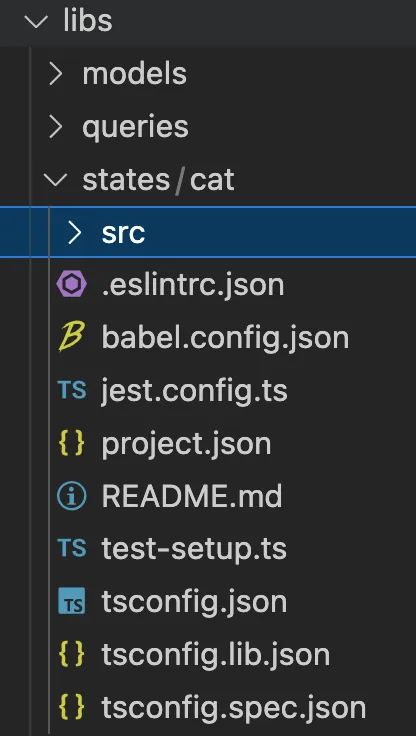
Task: Open the project.json file
Action: pos(186,444)
